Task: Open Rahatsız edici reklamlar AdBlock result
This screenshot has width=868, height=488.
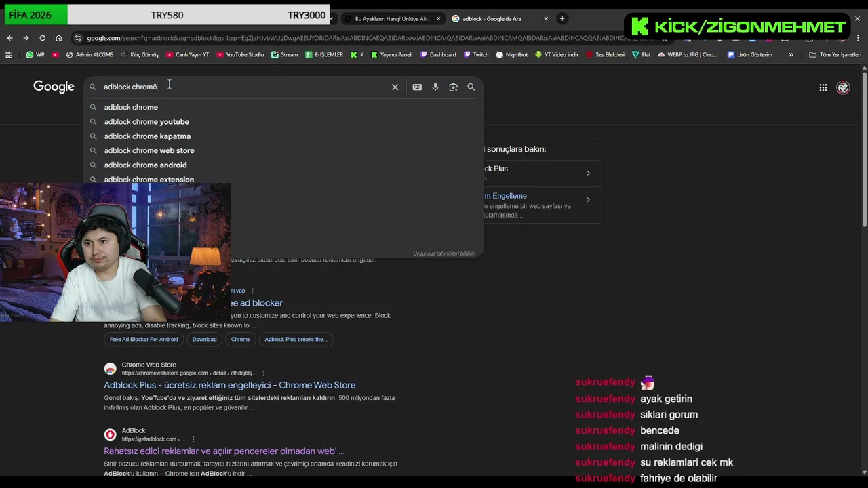Action: [224, 451]
